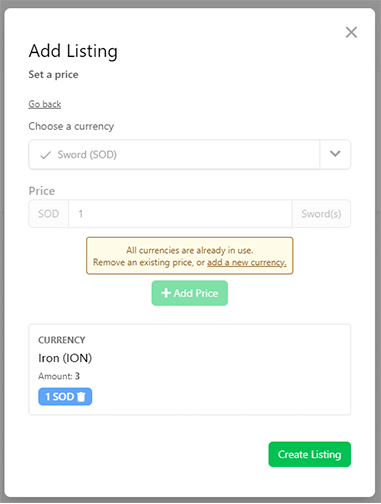Click the Sword(s) suffix of the price field

[x=321, y=214]
